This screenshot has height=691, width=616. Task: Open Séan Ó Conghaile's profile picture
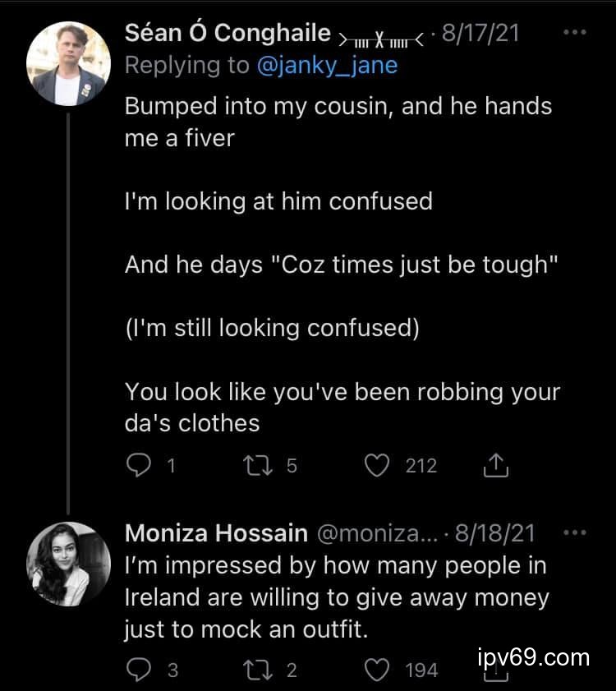pos(69,63)
